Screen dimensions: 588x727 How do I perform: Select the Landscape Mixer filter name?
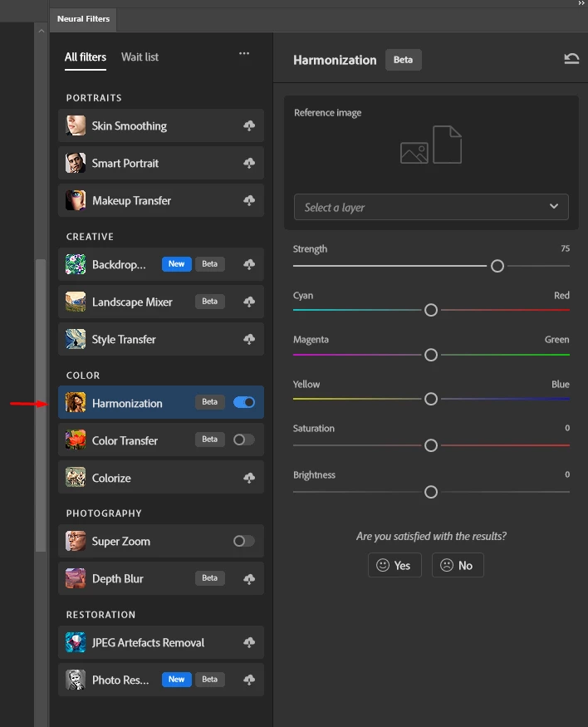132,302
